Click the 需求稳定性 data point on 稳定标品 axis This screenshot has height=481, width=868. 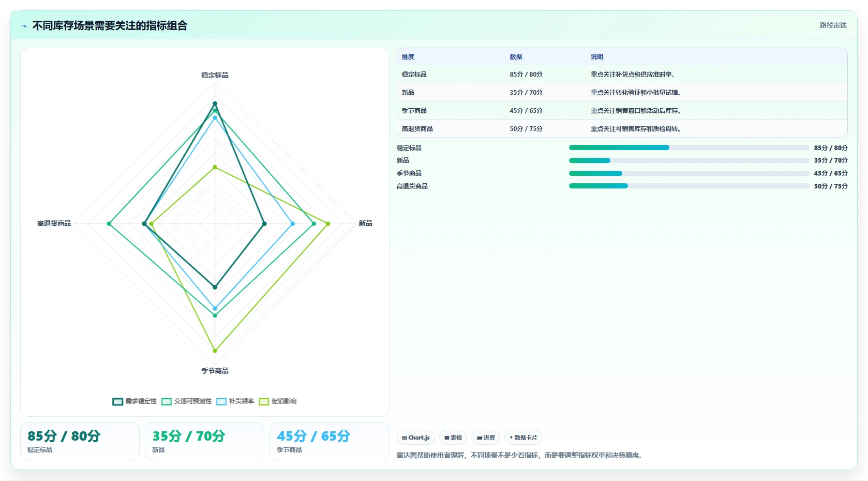pos(215,104)
